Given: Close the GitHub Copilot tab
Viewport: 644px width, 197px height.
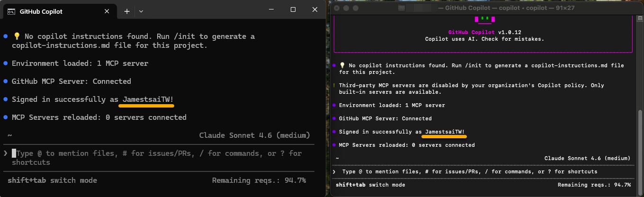Looking at the screenshot, I should pos(107,11).
